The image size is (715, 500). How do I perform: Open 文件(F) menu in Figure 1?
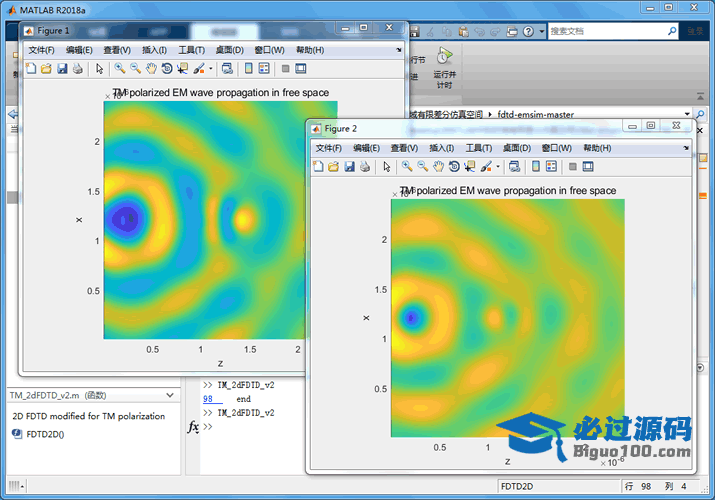coord(41,50)
